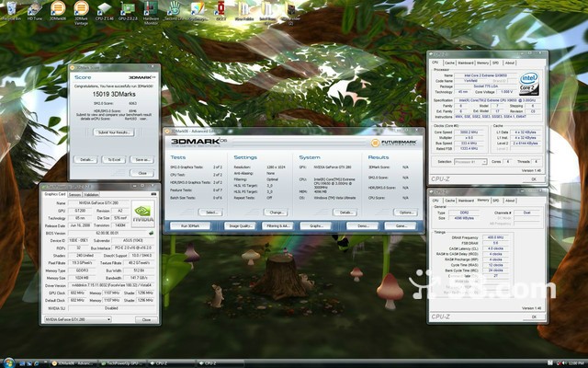Click the Demo button

click(x=362, y=226)
